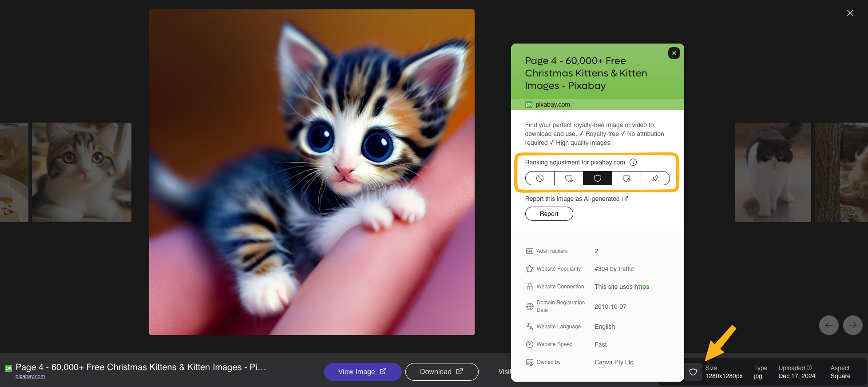
Task: Click the popup title 'Page 4 - 60,000+ Free Christmas Kittens'
Action: click(x=586, y=73)
